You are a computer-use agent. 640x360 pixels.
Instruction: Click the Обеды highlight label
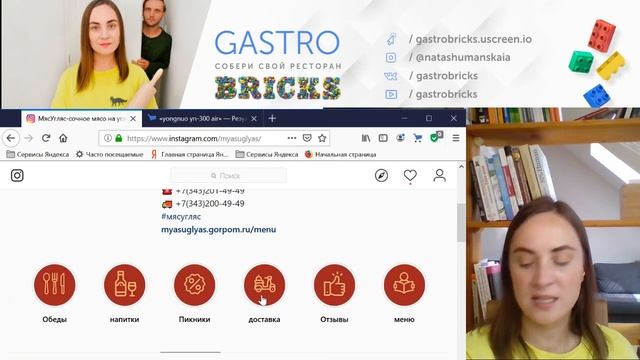(54, 319)
